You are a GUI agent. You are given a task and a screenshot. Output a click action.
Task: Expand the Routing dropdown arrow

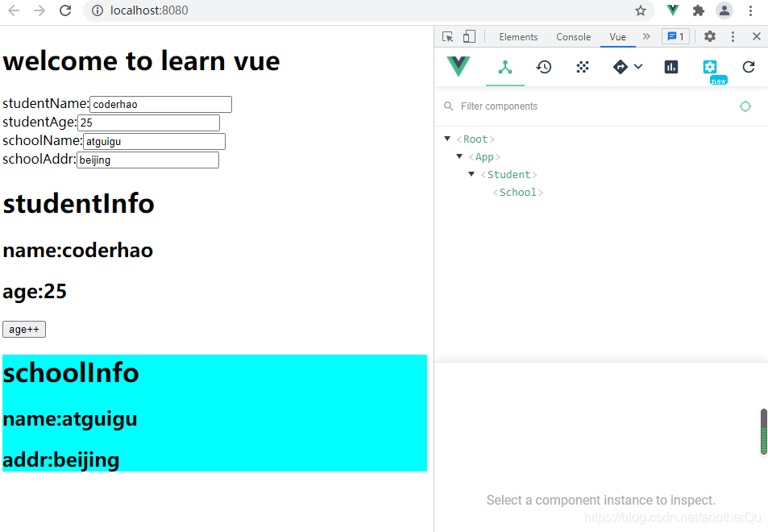tap(638, 67)
